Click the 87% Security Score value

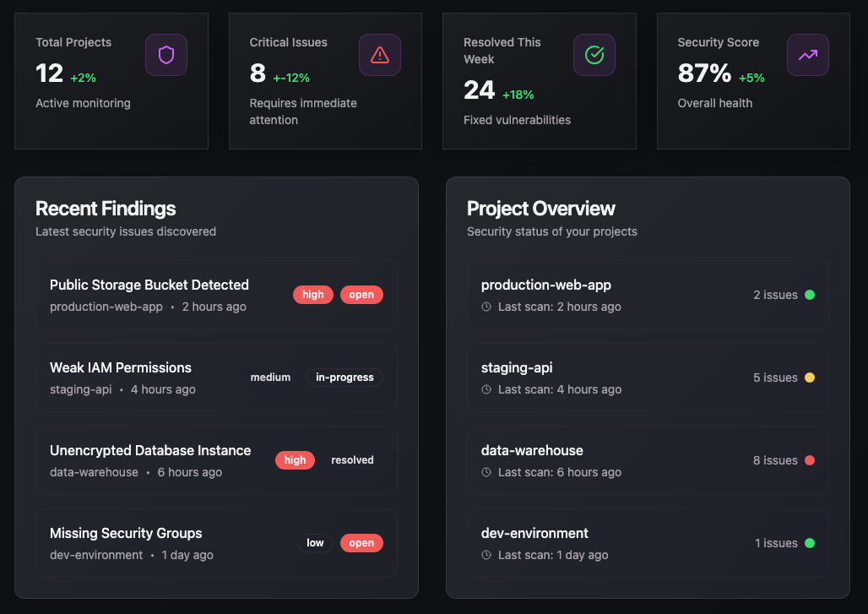click(x=703, y=73)
